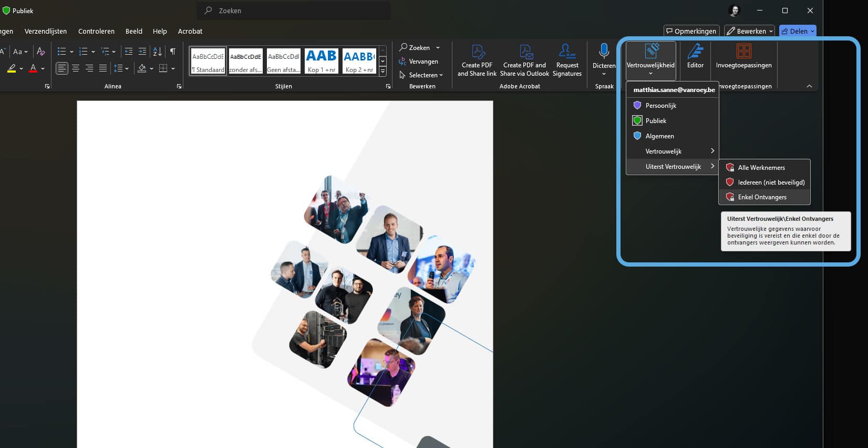Click Delen share button
868x448 pixels.
798,32
